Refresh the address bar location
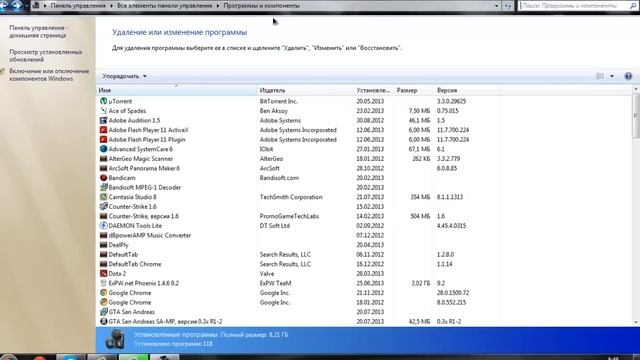 pos(508,6)
